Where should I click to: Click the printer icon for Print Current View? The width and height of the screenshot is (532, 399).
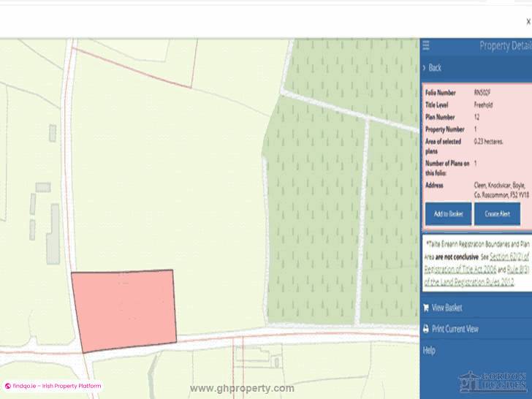coord(426,329)
